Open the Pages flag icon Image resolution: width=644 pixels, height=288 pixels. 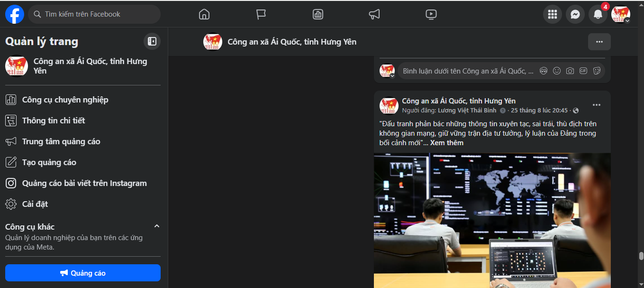coord(261,14)
